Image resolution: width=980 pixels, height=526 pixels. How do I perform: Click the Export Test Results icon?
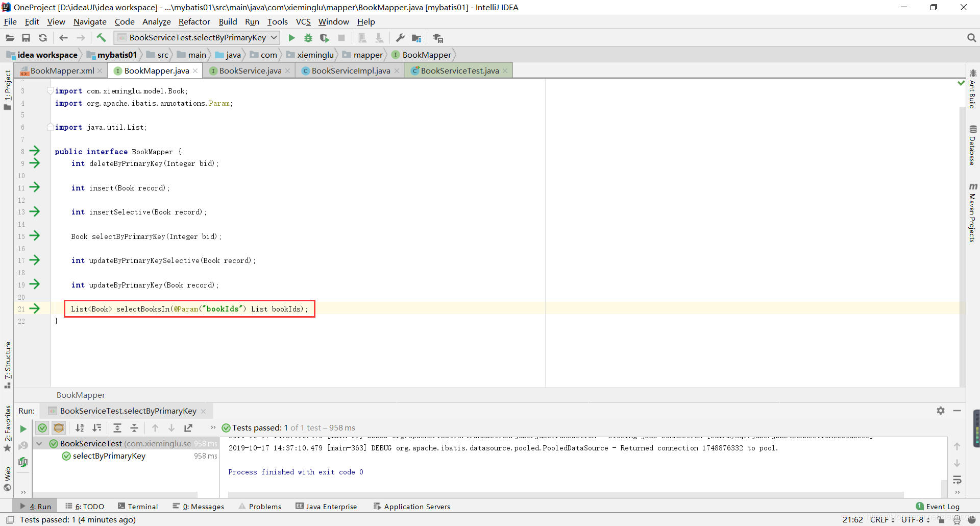(188, 428)
